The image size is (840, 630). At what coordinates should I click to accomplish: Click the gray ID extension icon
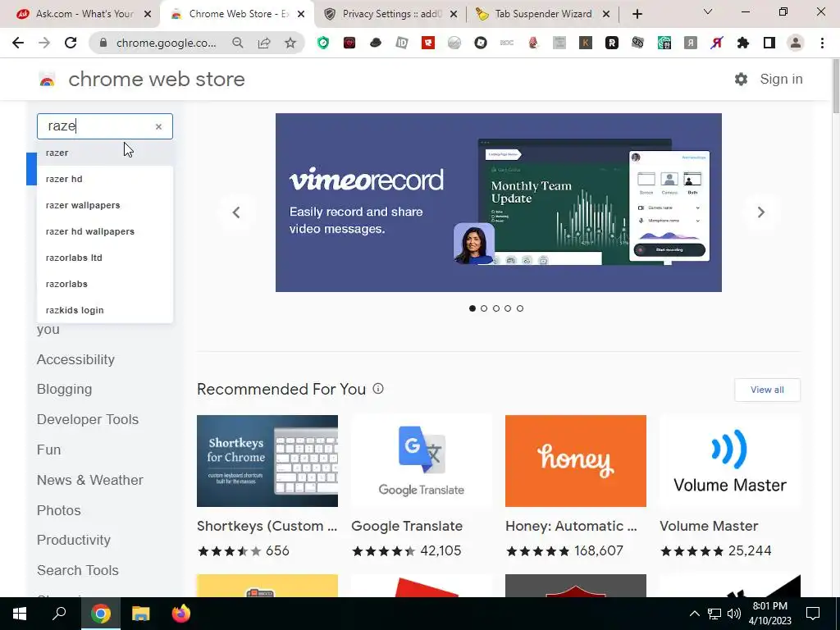(402, 43)
